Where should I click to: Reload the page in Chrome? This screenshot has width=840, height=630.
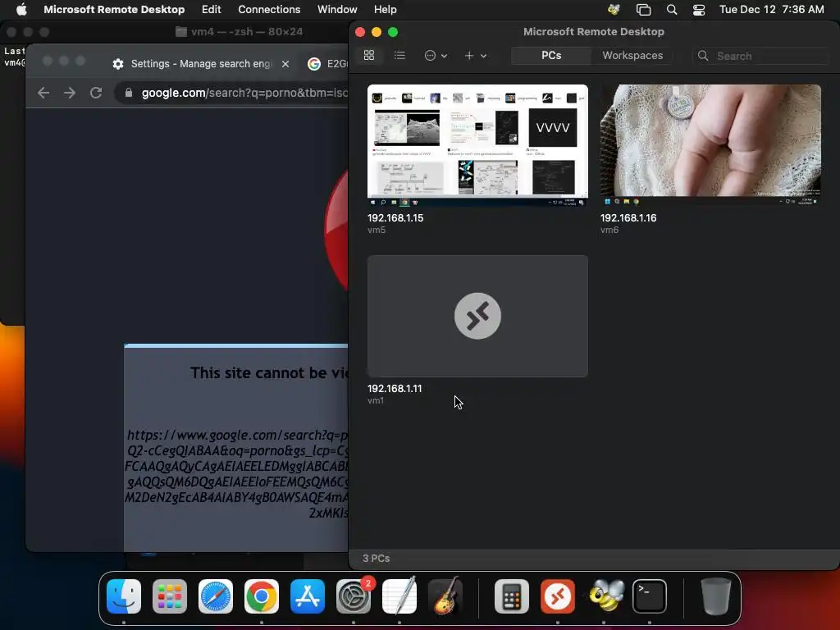tap(96, 93)
